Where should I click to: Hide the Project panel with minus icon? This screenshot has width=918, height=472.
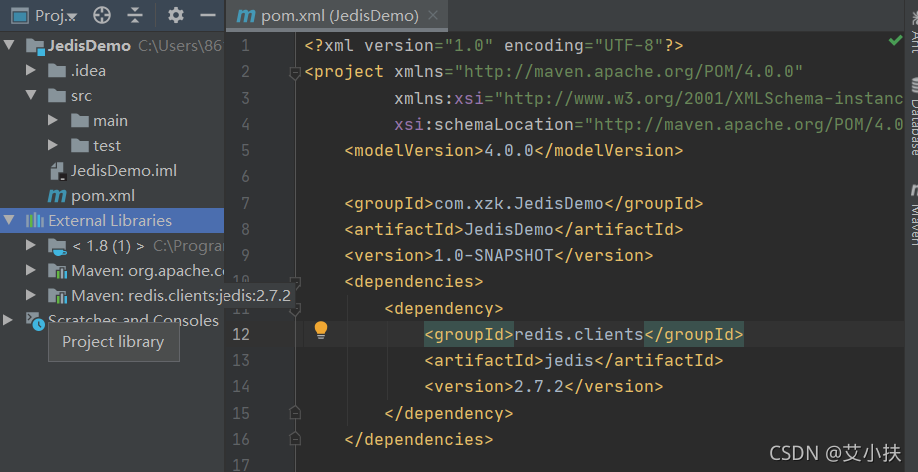coord(208,16)
